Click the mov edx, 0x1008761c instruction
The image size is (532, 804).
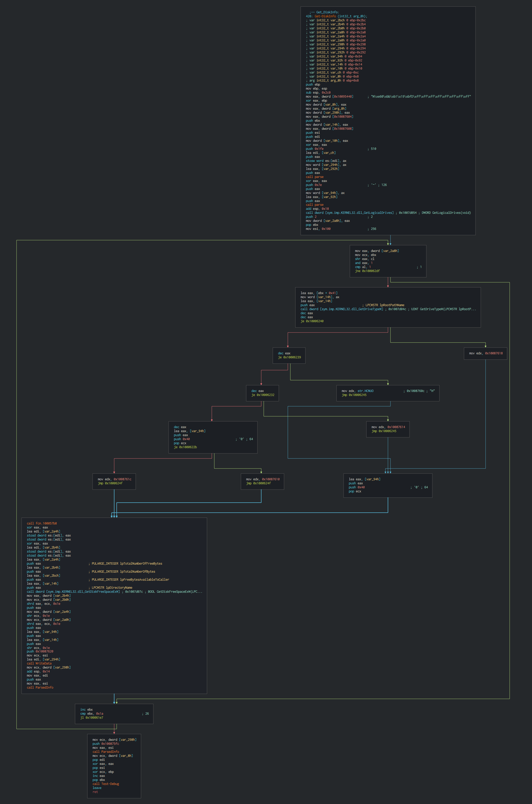point(114,479)
